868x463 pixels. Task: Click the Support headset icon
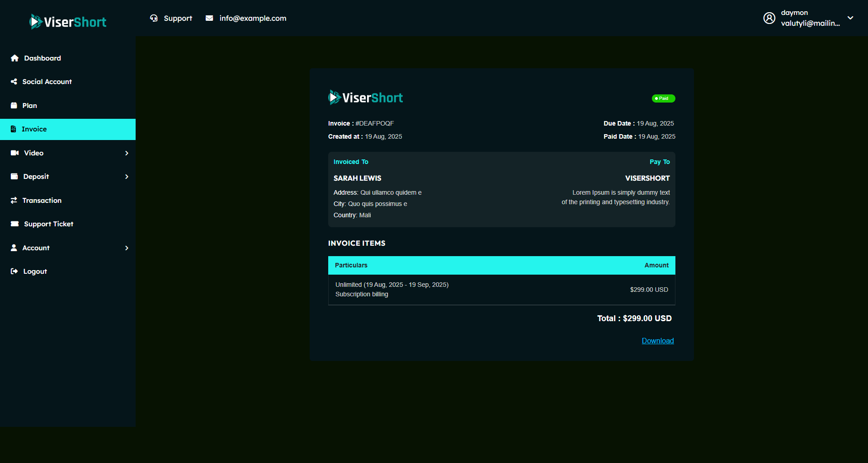[154, 18]
